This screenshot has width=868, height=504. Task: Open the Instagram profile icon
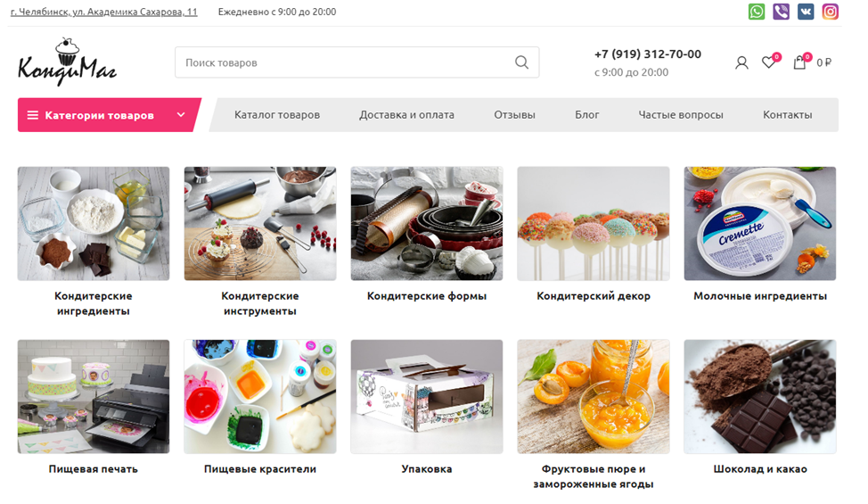tap(830, 12)
